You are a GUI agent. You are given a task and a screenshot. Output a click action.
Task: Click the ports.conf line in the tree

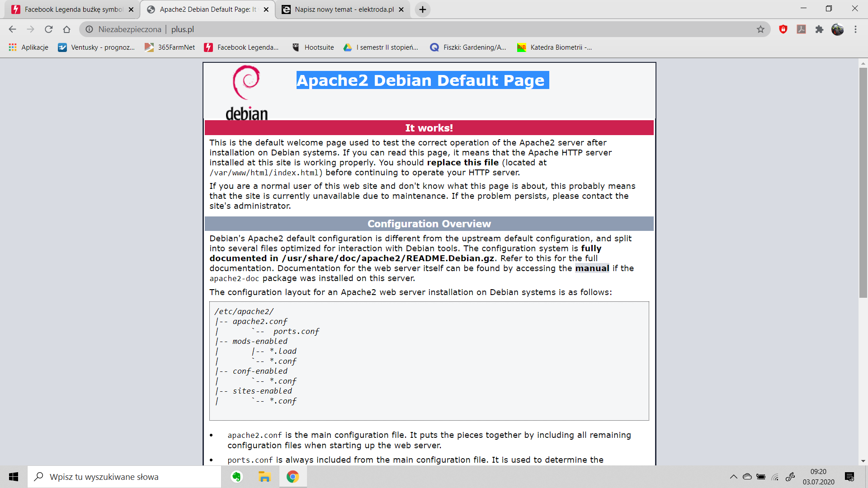point(296,332)
